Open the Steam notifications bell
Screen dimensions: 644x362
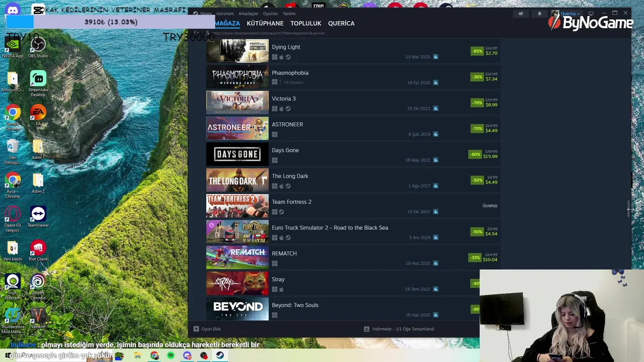pos(539,14)
